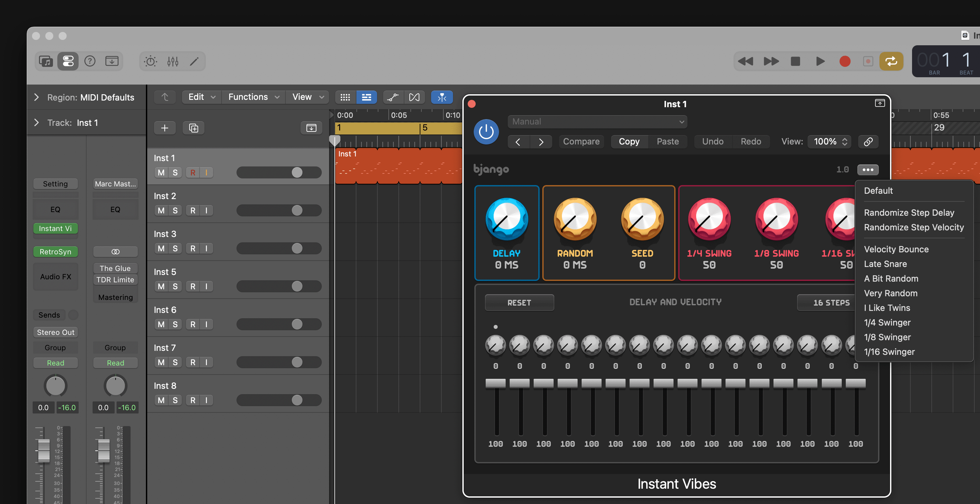980x504 pixels.
Task: Click the bjango three-dots menu button
Action: coord(868,169)
